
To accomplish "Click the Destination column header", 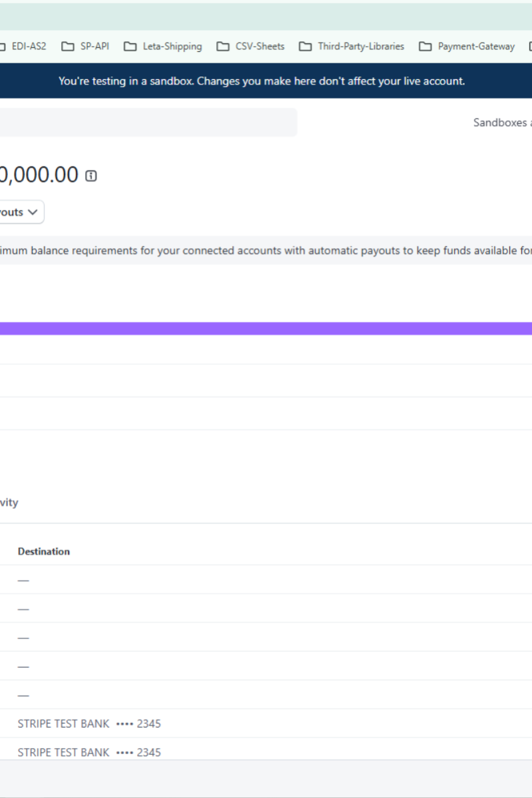I will [44, 551].
